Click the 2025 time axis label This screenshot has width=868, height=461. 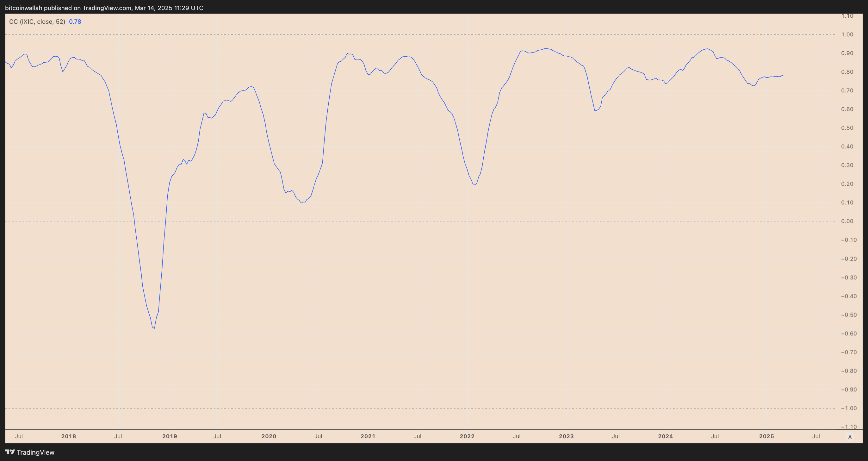pyautogui.click(x=766, y=436)
